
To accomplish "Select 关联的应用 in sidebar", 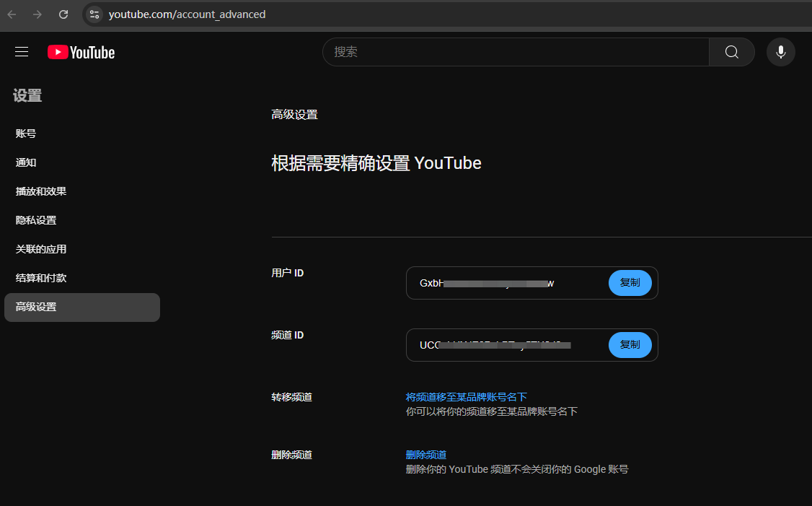I will coord(41,249).
